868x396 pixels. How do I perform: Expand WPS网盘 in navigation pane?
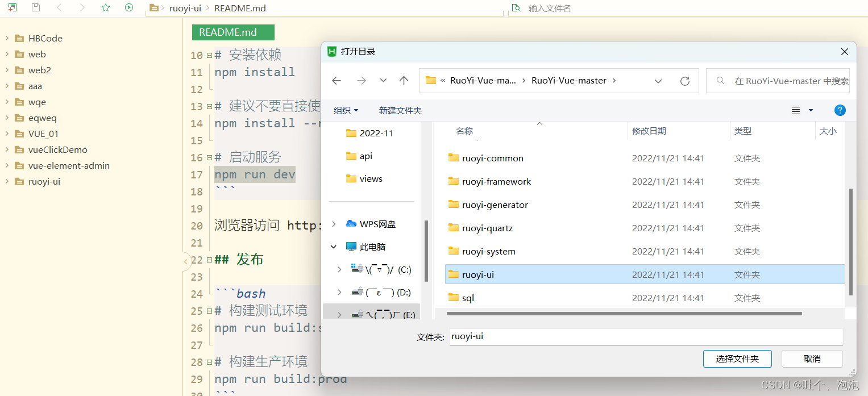click(x=334, y=224)
